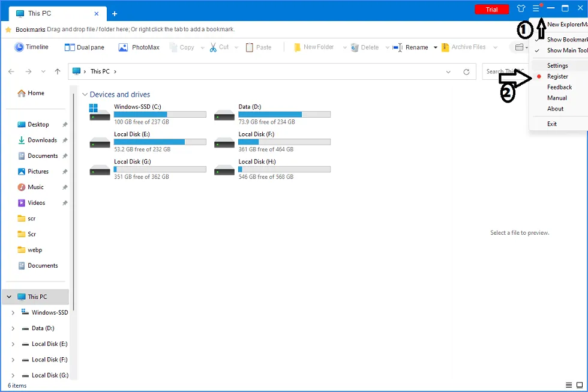588x392 pixels.
Task: Click the skin/theme shirt icon
Action: tap(521, 9)
